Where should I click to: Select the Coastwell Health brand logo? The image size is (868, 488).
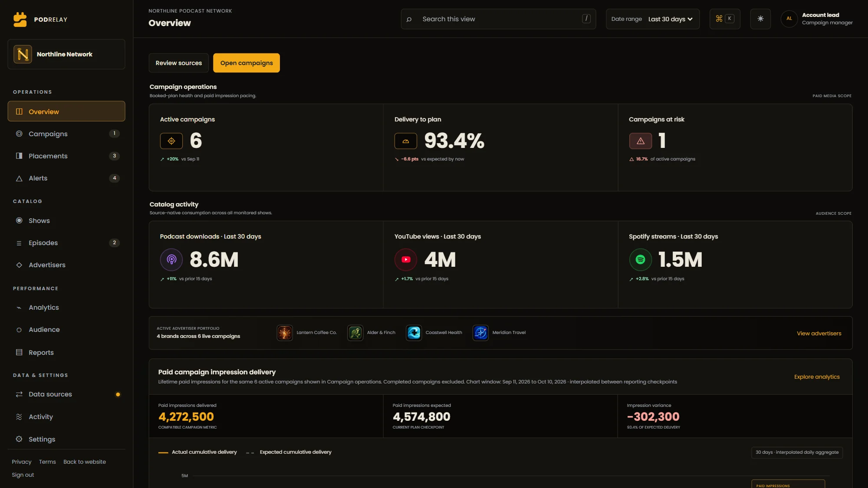414,333
